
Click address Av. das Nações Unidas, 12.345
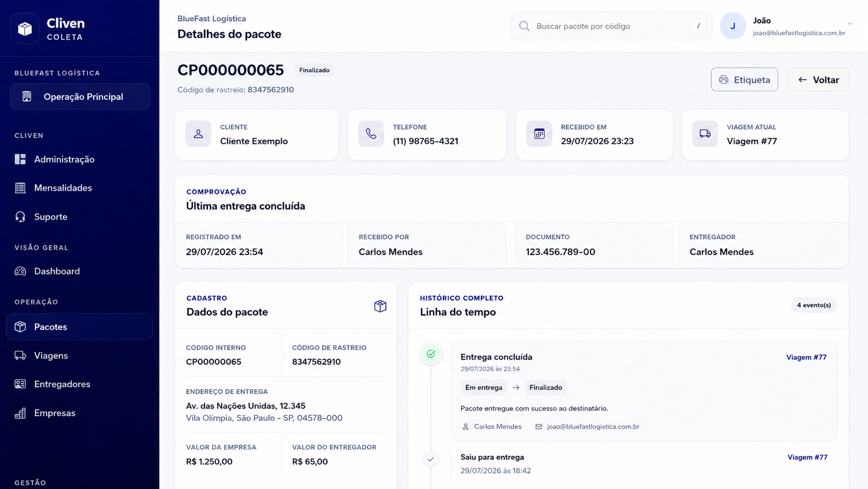click(246, 406)
